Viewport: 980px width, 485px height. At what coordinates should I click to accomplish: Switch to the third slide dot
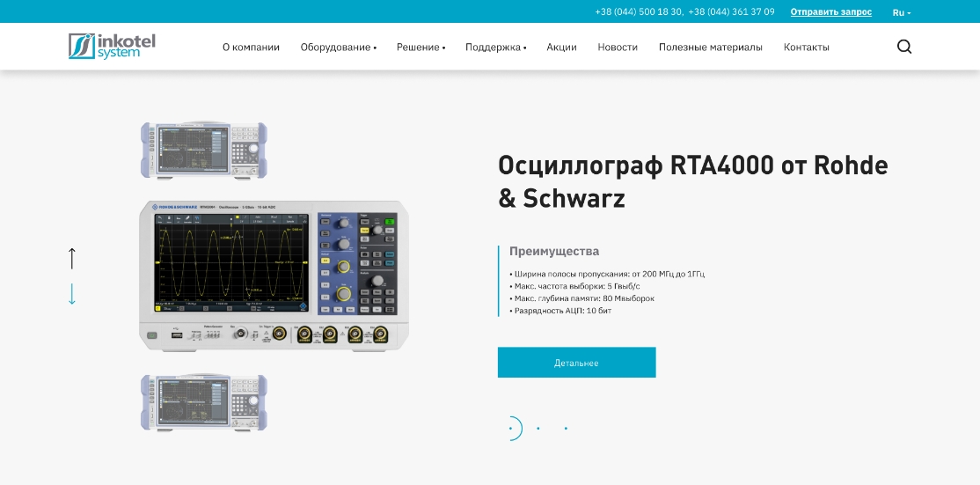566,429
